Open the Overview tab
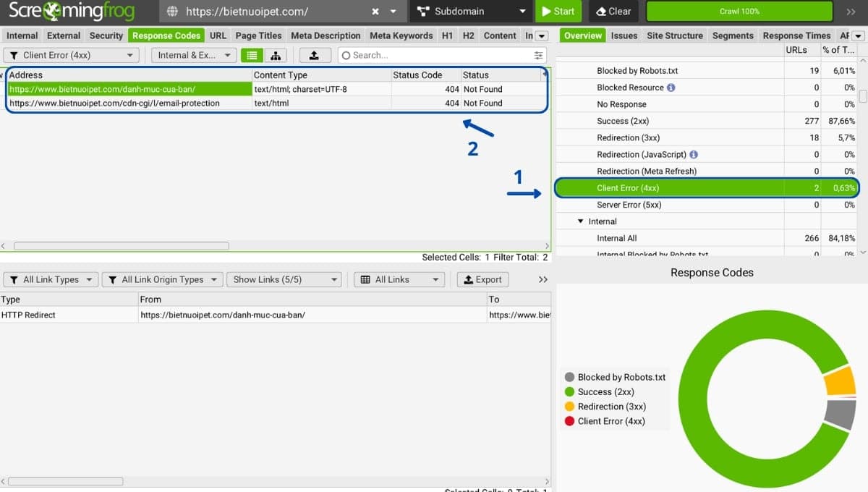Screen dimensions: 868x492 (x=582, y=35)
